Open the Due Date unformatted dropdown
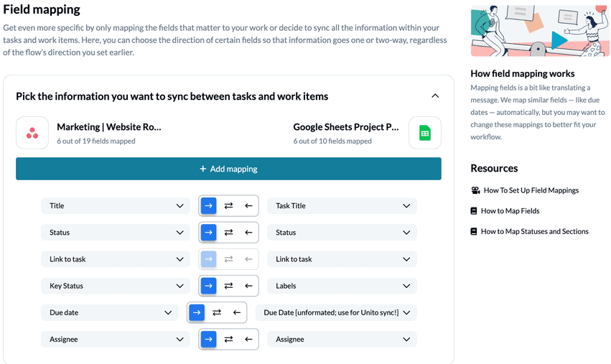The width and height of the screenshot is (611, 364). click(336, 313)
